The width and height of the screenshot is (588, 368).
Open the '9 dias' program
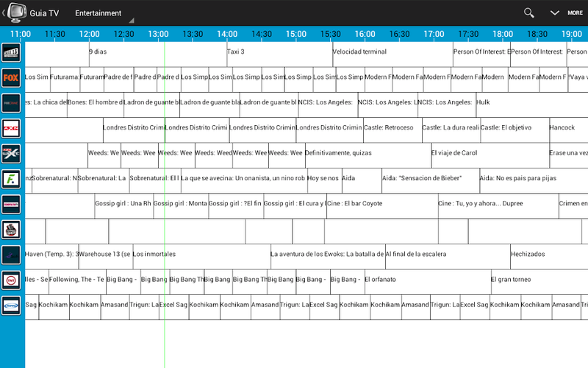158,54
